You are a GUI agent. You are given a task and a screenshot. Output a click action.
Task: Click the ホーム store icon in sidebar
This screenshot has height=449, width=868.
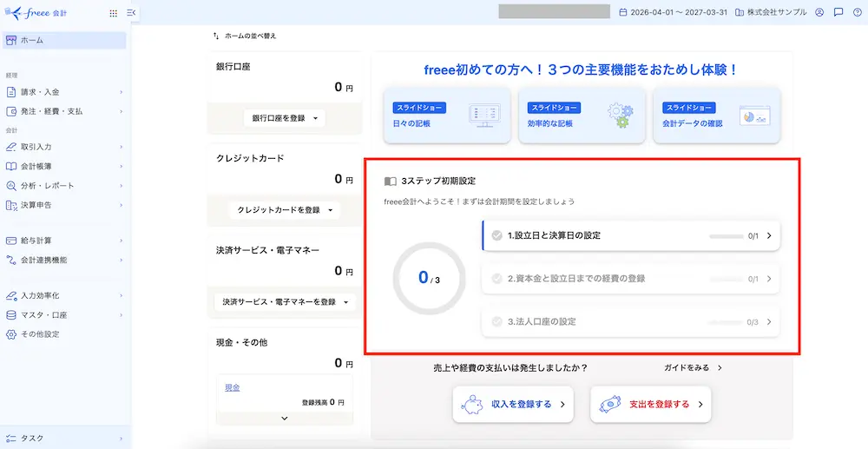point(11,41)
